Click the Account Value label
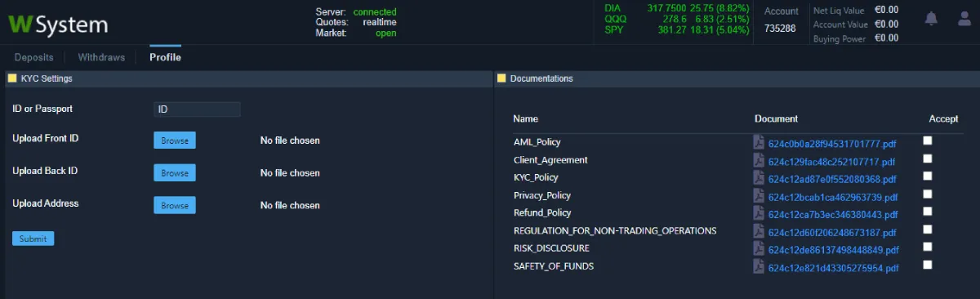Screen dimensions: 980x299 (x=840, y=25)
